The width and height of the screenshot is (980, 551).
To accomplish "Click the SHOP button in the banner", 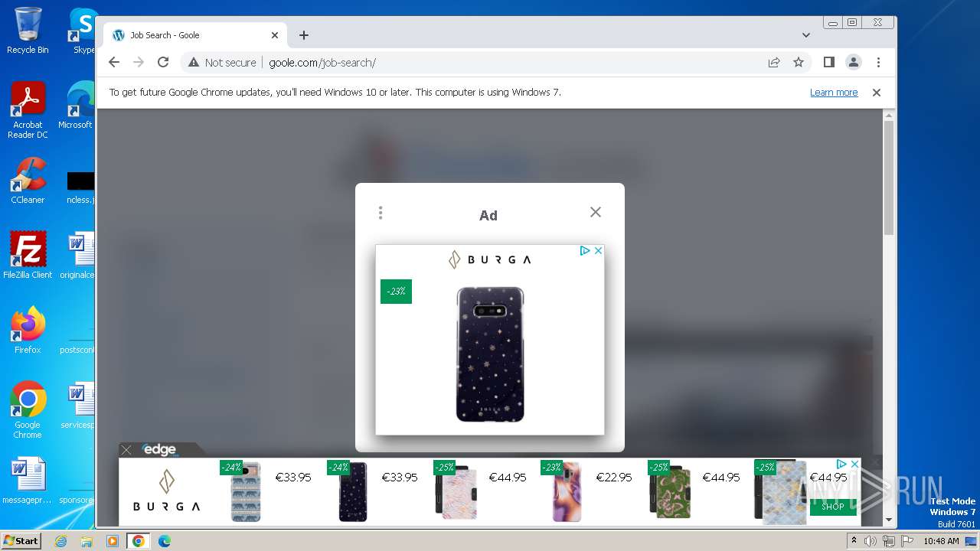I will coord(833,506).
